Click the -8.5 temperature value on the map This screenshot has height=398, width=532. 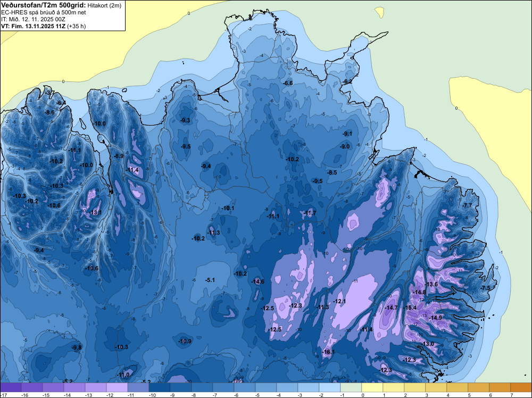(332, 172)
